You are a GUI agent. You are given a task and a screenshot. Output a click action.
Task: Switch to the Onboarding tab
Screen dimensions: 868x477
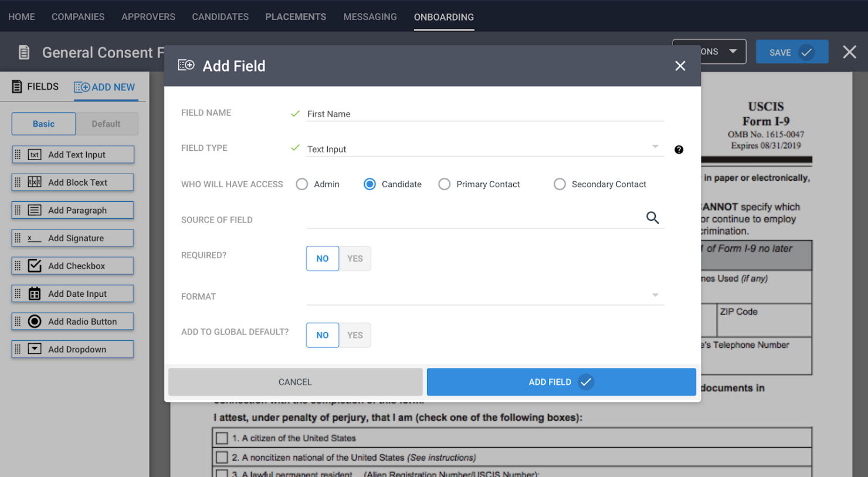pyautogui.click(x=443, y=17)
